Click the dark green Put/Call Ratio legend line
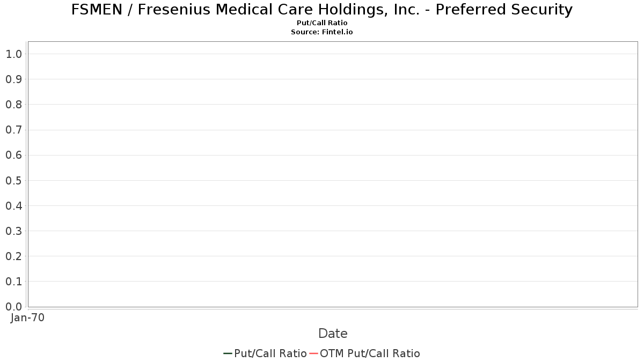This screenshot has width=644, height=362. (x=228, y=353)
